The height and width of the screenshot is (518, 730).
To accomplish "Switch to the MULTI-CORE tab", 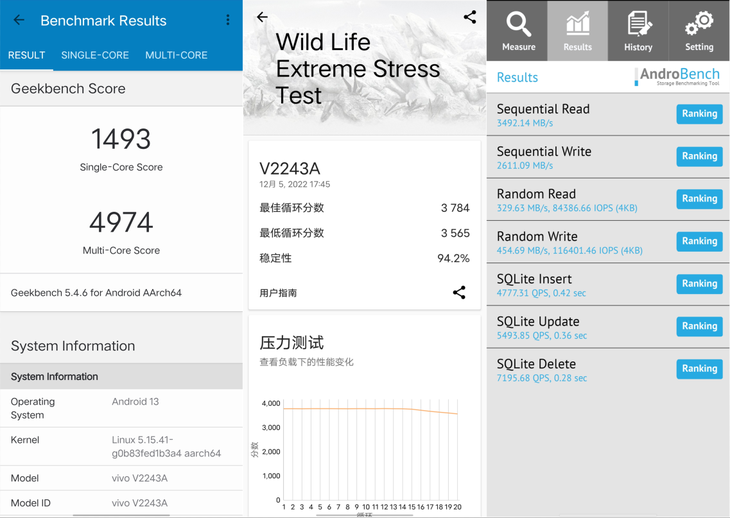I will click(x=176, y=55).
